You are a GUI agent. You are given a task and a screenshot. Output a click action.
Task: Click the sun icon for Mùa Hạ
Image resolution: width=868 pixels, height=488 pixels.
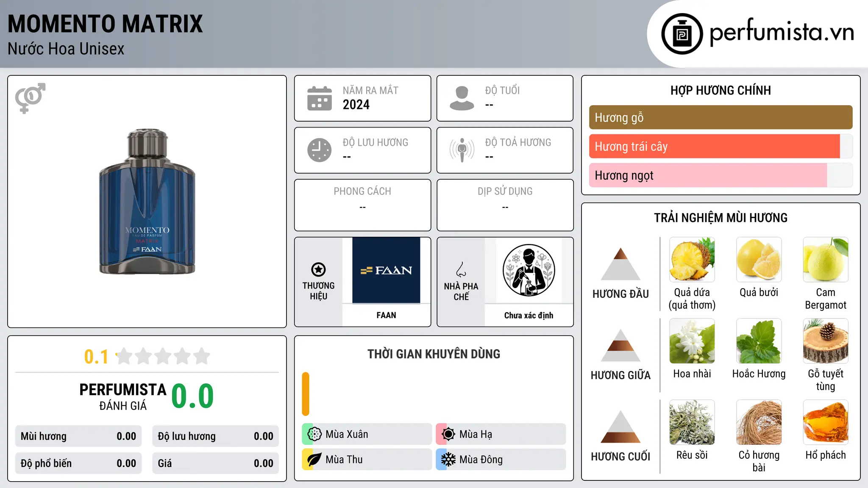[448, 434]
